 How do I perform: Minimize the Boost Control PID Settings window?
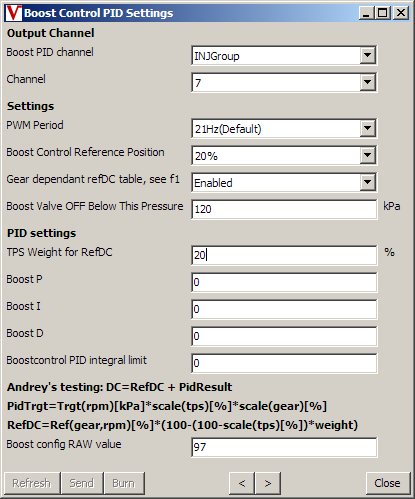[x=367, y=13]
